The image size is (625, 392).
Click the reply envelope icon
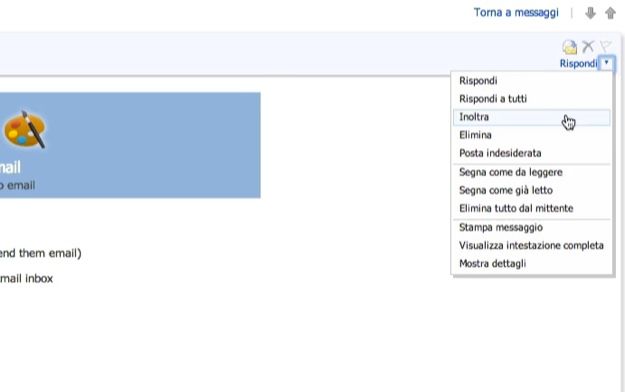(570, 47)
